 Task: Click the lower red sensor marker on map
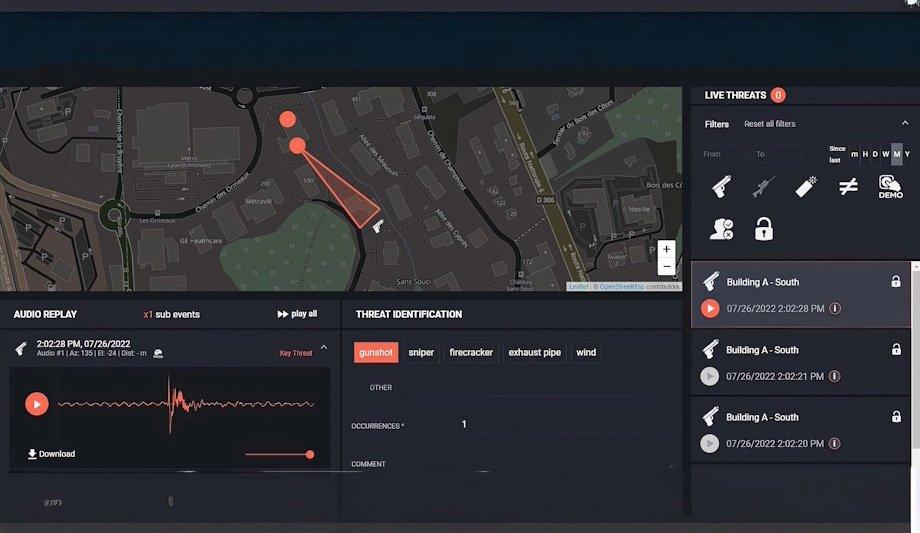[297, 146]
